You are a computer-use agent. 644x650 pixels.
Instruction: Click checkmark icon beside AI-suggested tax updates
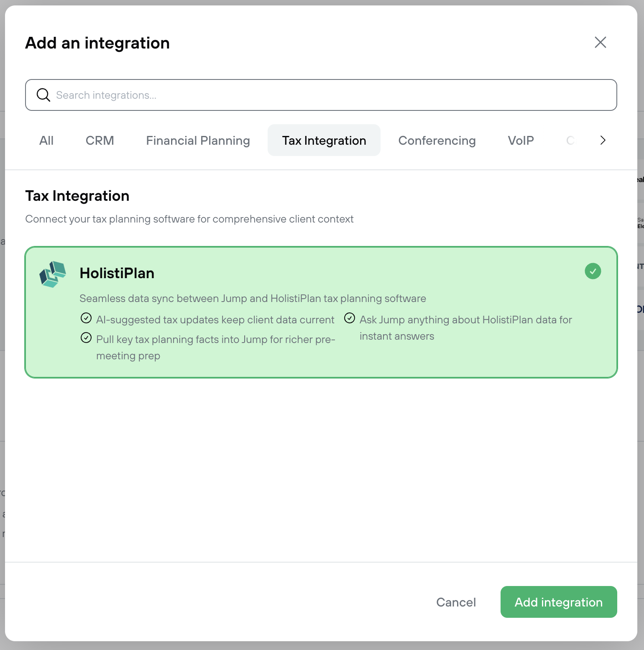click(86, 318)
